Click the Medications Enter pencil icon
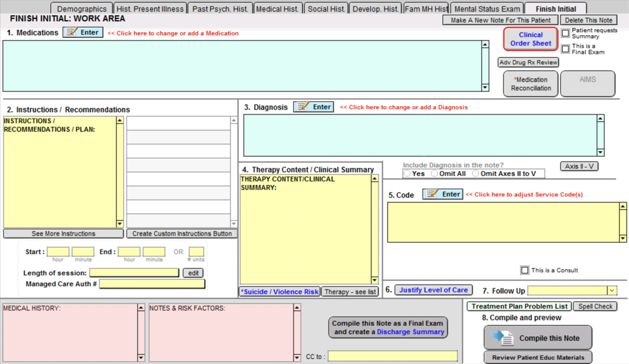The image size is (629, 364). (x=72, y=33)
